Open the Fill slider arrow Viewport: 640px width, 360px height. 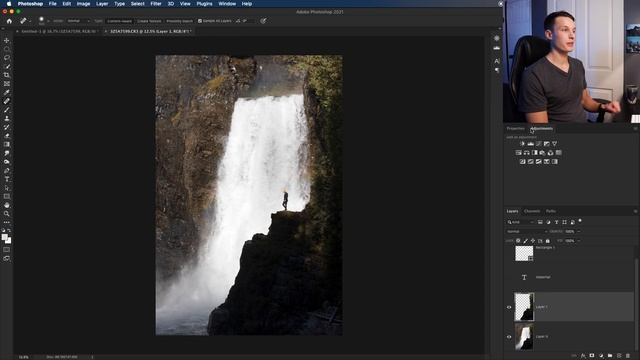click(x=579, y=241)
